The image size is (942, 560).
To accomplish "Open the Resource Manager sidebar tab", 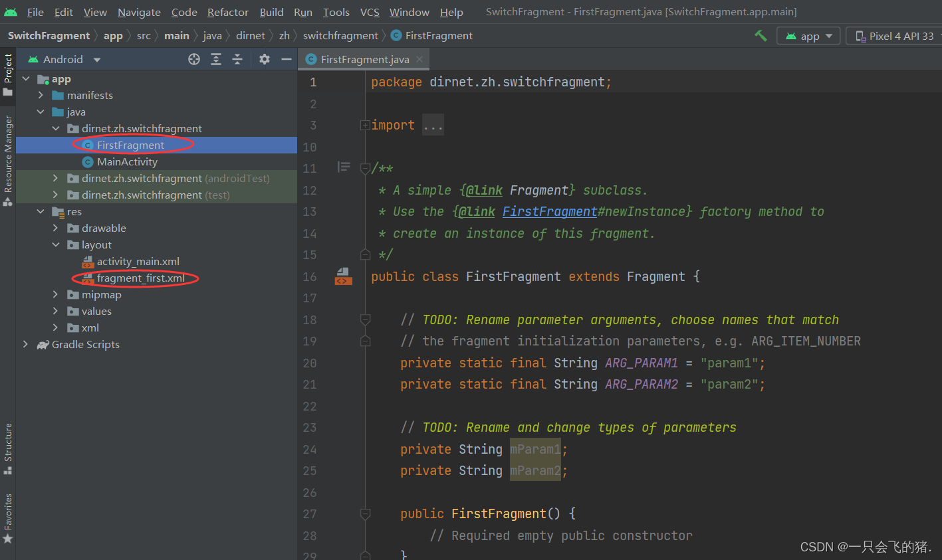I will pyautogui.click(x=8, y=161).
